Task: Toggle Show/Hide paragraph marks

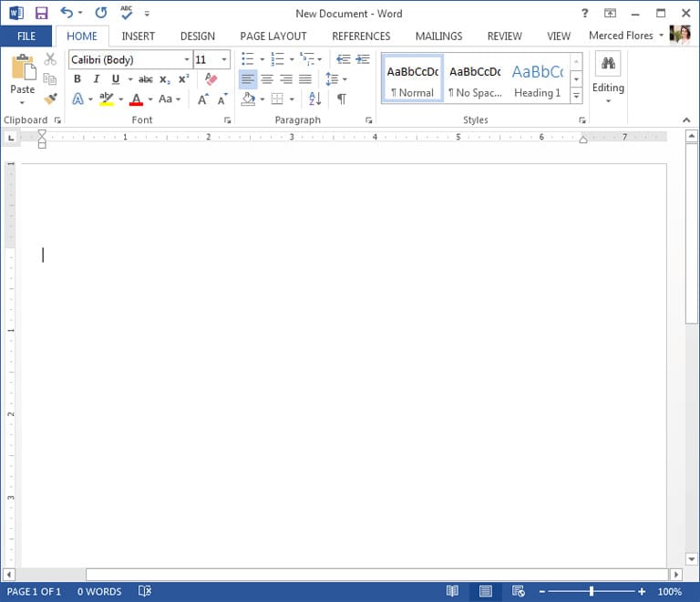Action: click(x=342, y=99)
